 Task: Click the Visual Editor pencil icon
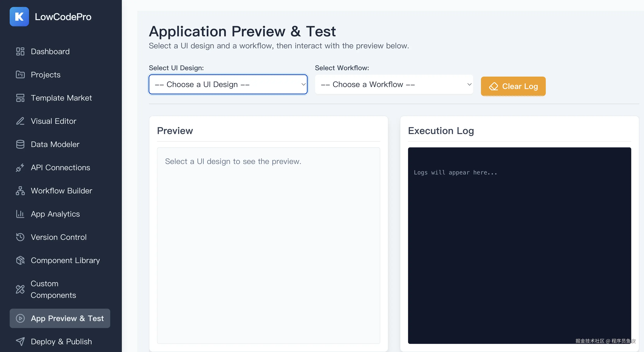pyautogui.click(x=20, y=121)
